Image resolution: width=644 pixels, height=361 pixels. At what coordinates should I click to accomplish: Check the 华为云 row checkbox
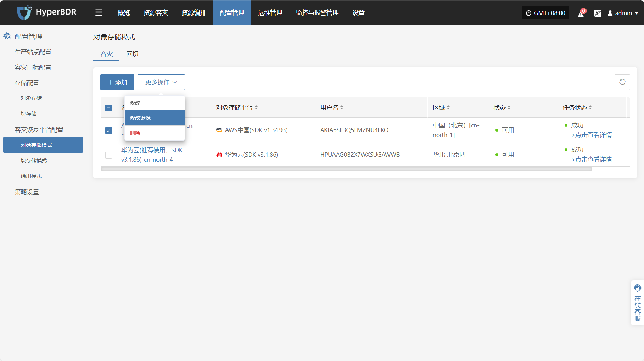(x=109, y=155)
